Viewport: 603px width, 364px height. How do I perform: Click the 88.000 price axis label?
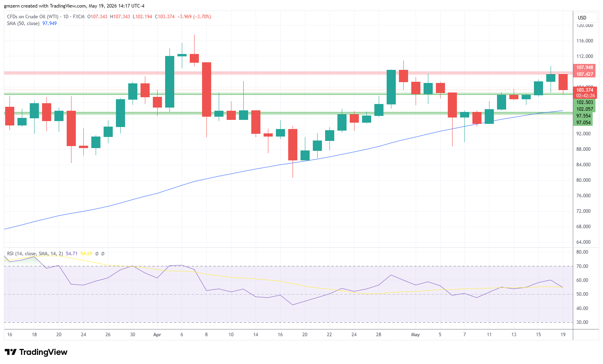pyautogui.click(x=584, y=149)
